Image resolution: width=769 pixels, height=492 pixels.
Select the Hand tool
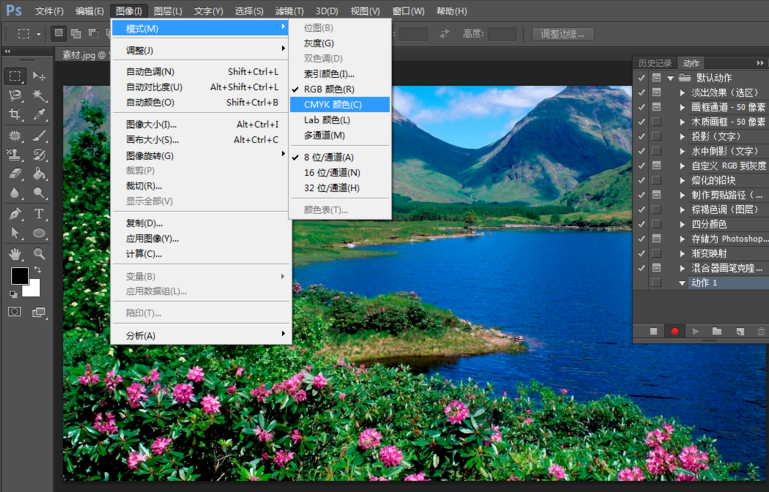pos(15,253)
